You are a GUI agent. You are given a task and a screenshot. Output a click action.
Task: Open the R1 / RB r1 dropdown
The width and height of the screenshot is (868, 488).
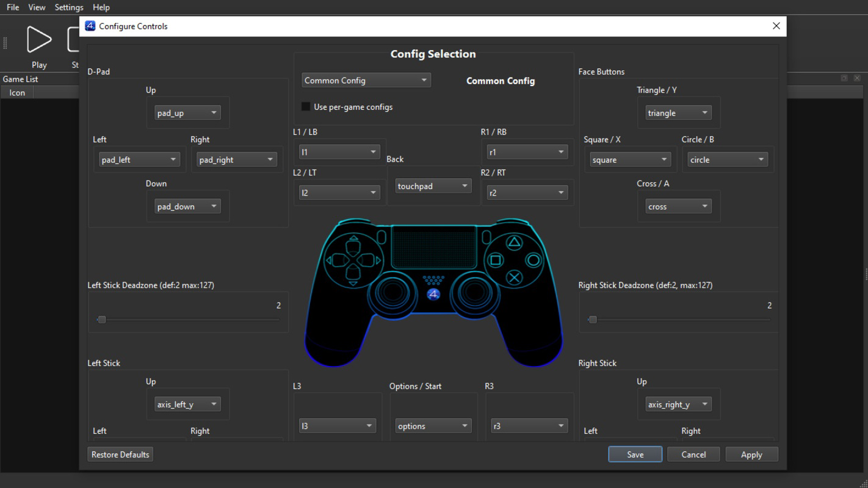tap(527, 152)
